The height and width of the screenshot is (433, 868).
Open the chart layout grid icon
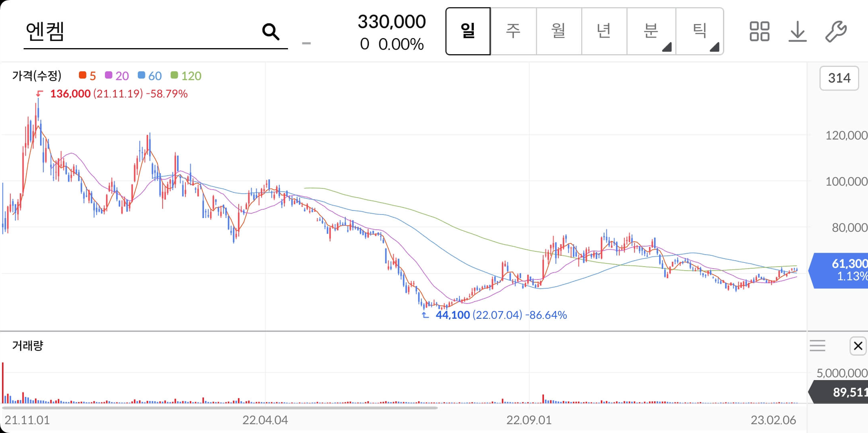759,31
